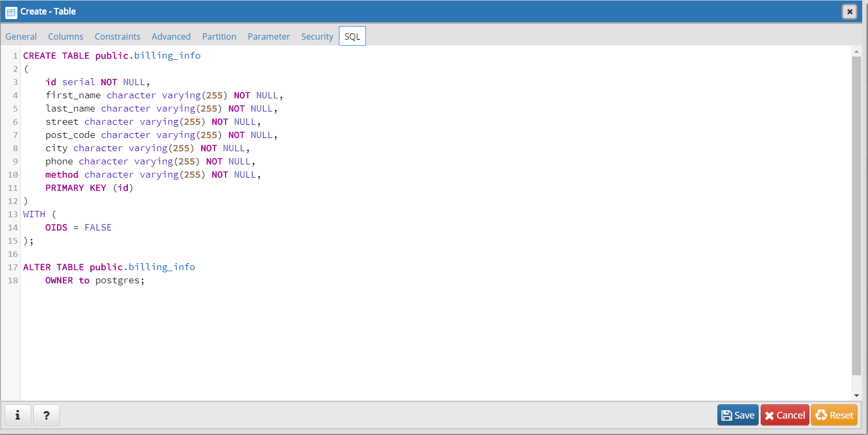Screen dimensions: 868x435
Task: Go to the Advanced tab
Action: coord(171,36)
